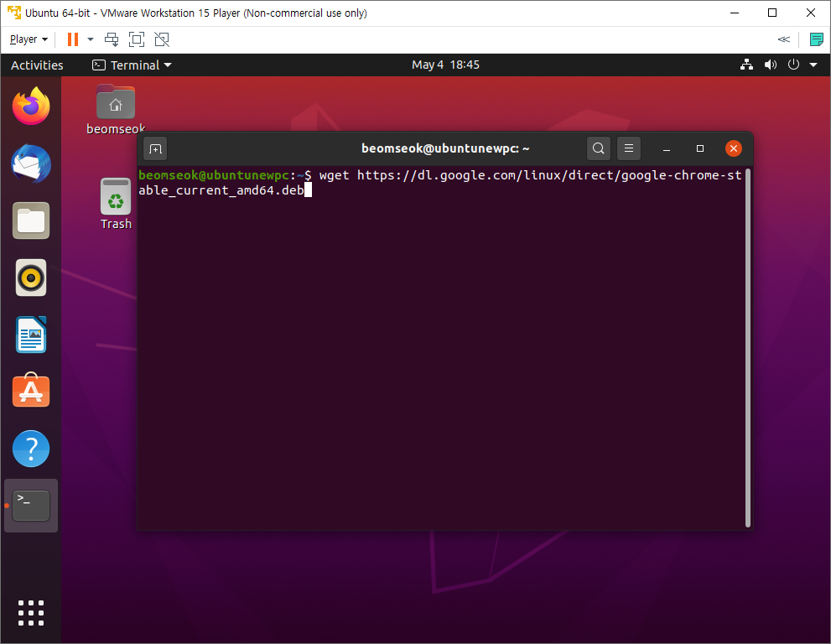The width and height of the screenshot is (831, 644).
Task: Open the clock showing May 4 18:45
Action: (x=445, y=65)
